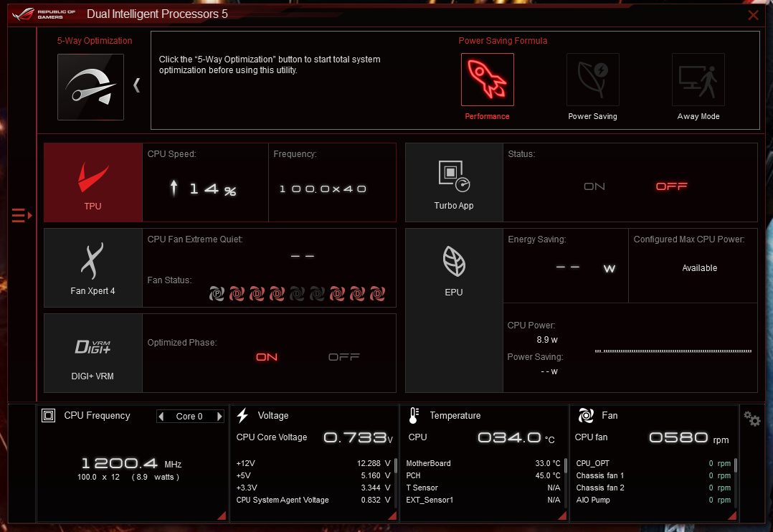Open the TPU panel

point(93,182)
